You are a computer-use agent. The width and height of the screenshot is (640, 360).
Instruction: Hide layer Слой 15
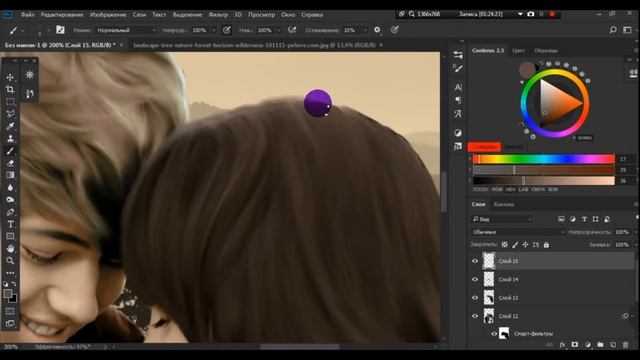[475, 261]
